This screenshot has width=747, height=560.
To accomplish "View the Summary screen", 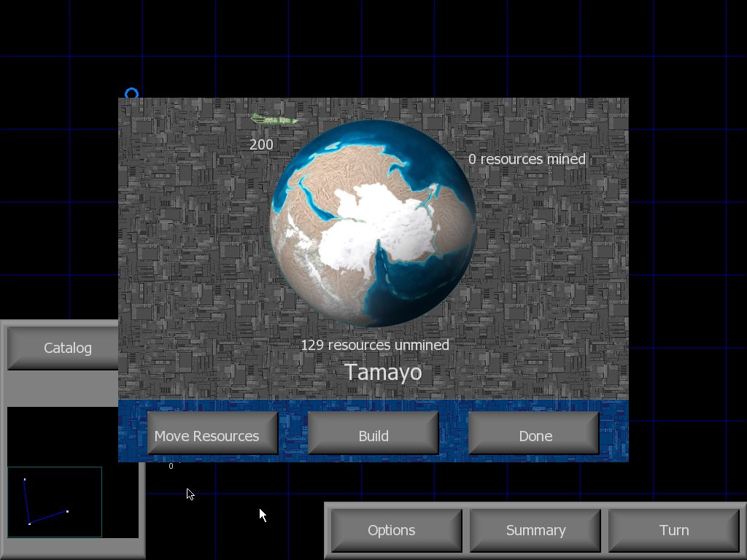I will pyautogui.click(x=535, y=529).
